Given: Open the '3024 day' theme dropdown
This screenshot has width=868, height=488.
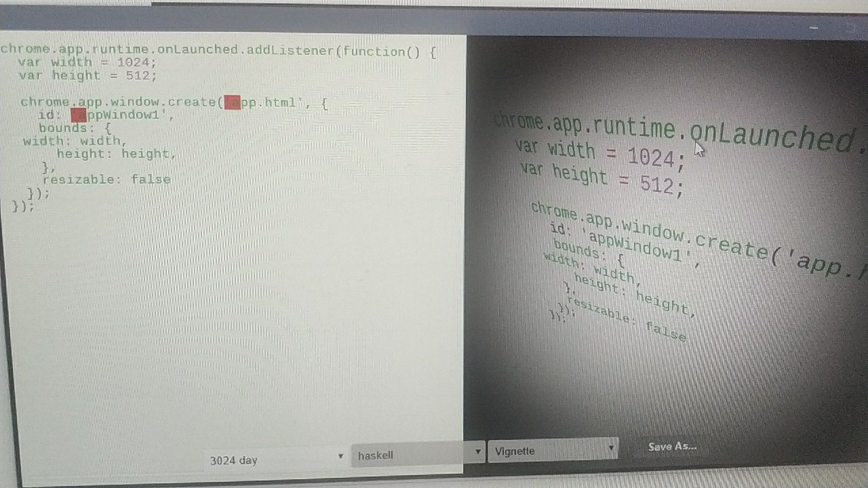Looking at the screenshot, I should [x=275, y=459].
